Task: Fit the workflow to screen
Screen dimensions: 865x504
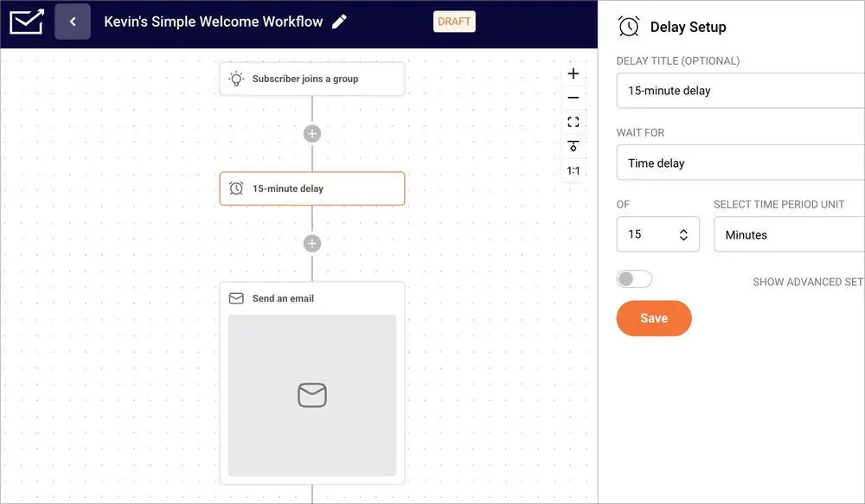Action: [573, 123]
